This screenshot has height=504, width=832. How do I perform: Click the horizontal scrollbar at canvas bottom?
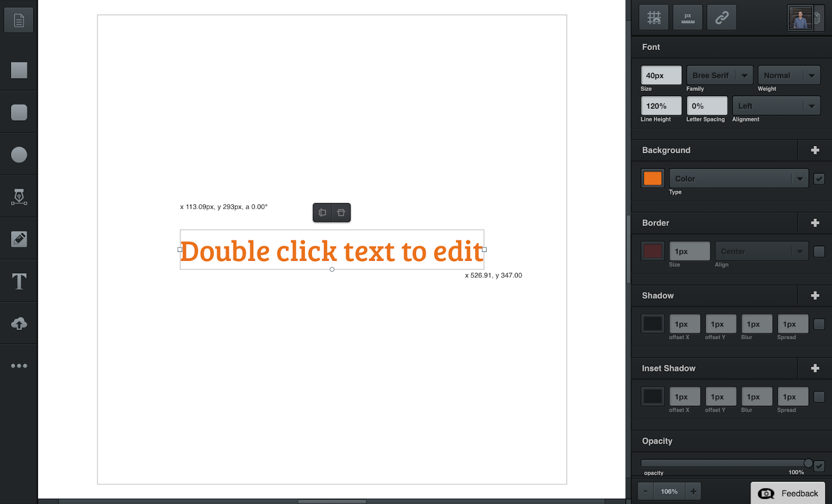click(332, 501)
